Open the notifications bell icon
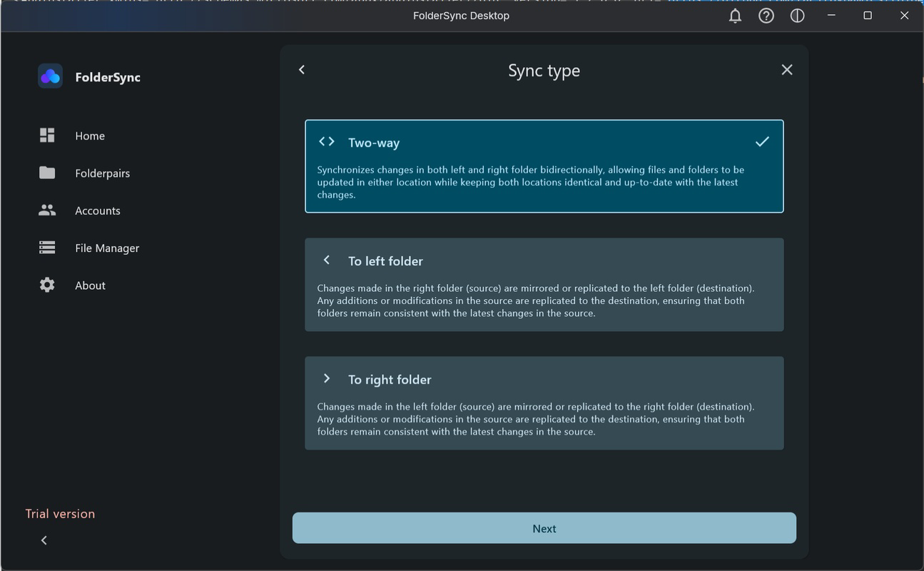Image resolution: width=924 pixels, height=571 pixels. pyautogui.click(x=735, y=16)
